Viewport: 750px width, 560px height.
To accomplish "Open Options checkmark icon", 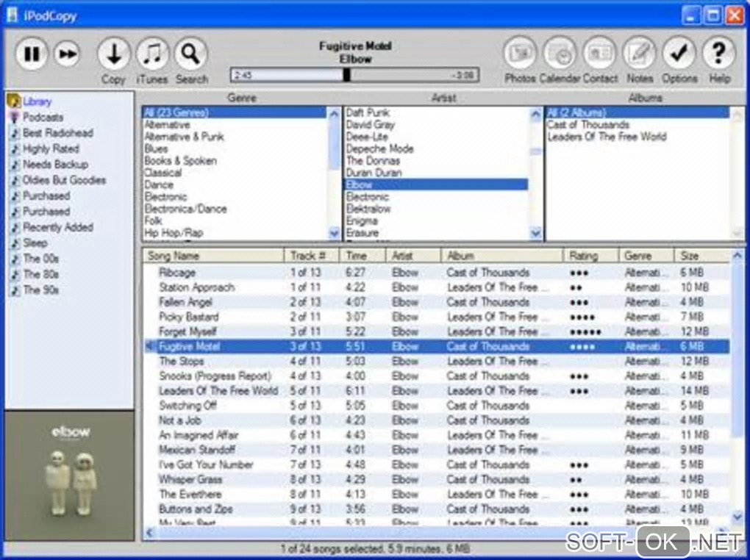I will (679, 53).
